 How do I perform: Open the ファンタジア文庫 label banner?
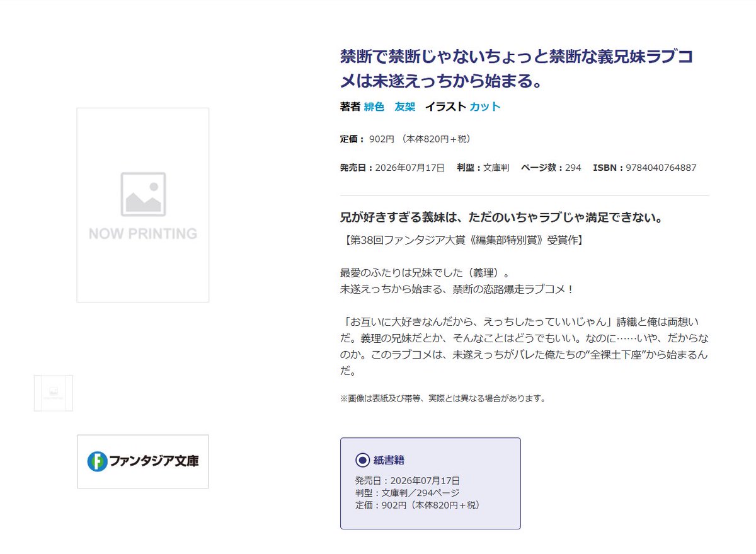[143, 461]
